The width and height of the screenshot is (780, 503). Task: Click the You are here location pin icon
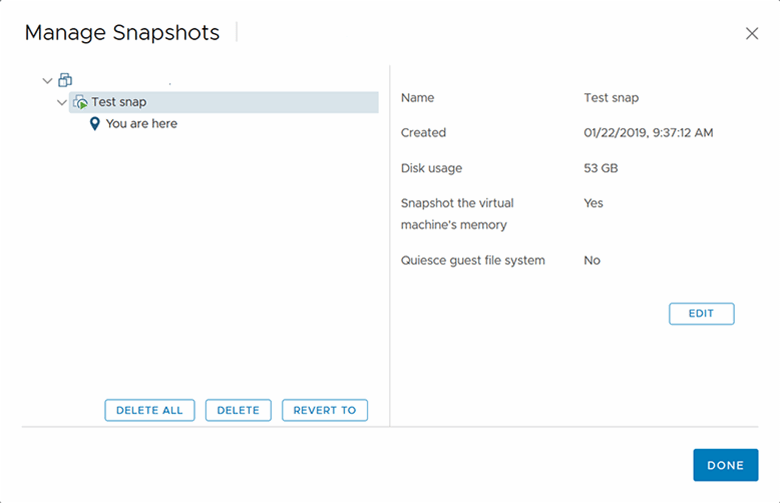(95, 124)
